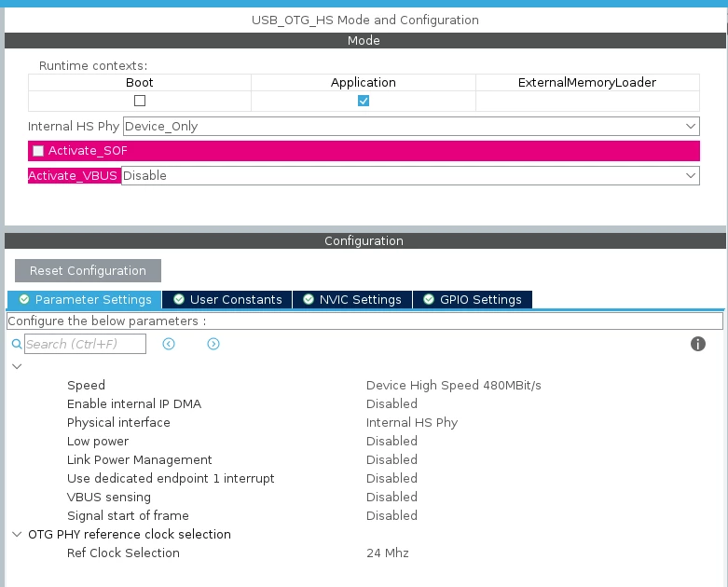This screenshot has height=587, width=728.
Task: Select the Ref Clock Selection 24 Mhz value
Action: [387, 553]
